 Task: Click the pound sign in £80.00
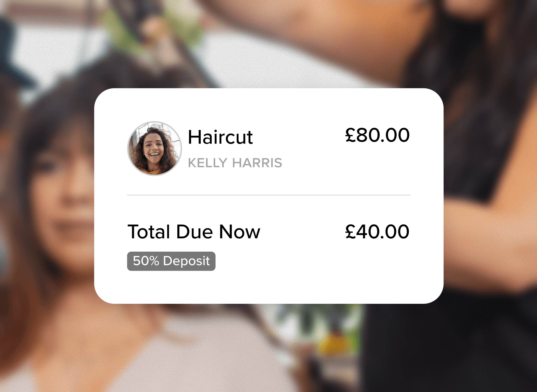pyautogui.click(x=350, y=135)
